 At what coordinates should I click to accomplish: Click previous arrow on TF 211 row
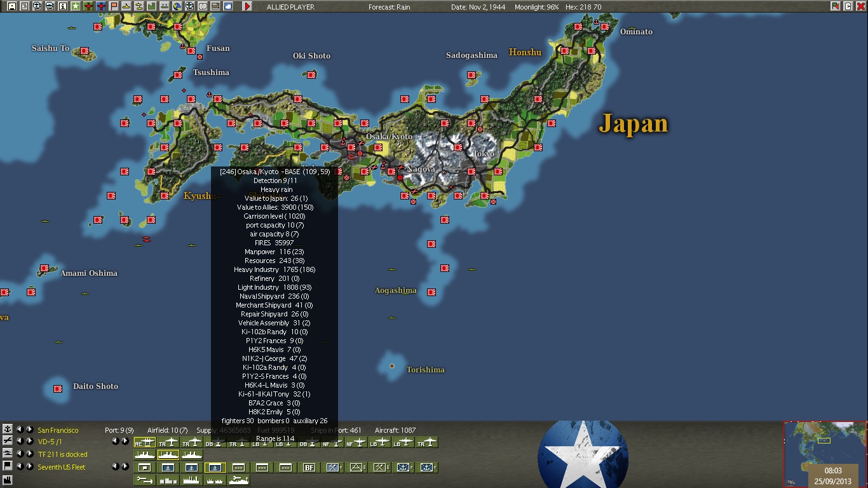pos(19,454)
